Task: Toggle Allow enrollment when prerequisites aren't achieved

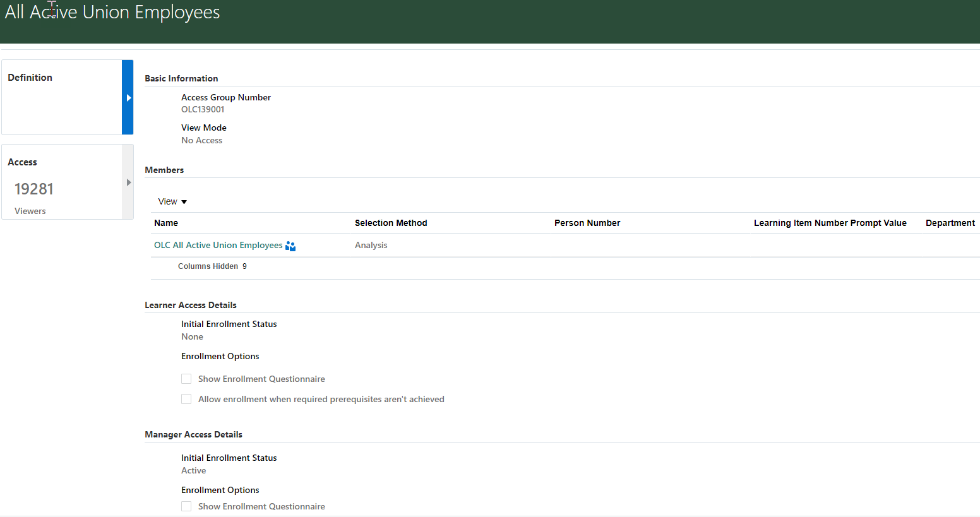Action: tap(186, 399)
